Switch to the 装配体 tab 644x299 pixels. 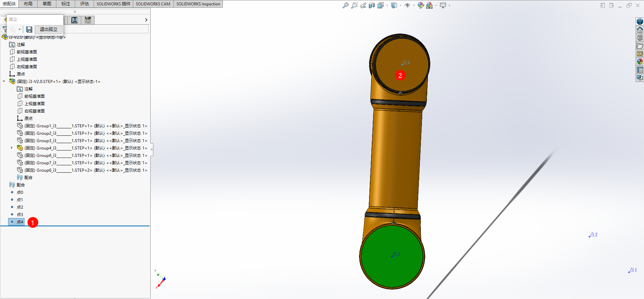click(9, 4)
